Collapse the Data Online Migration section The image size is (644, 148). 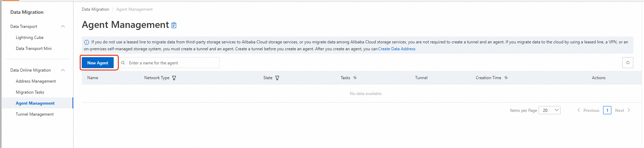coord(63,70)
